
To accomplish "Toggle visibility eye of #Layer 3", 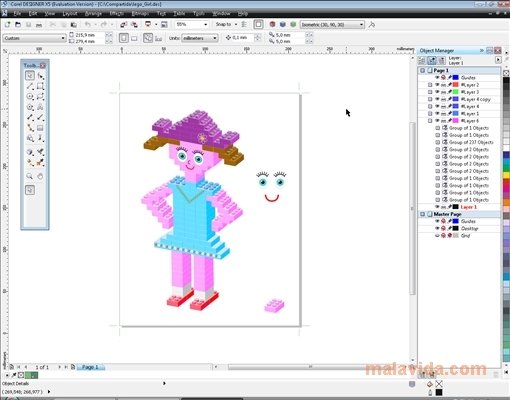I will coord(437,92).
